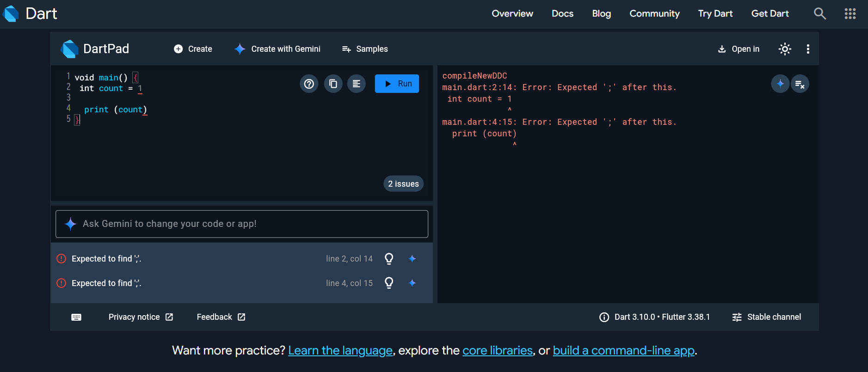The width and height of the screenshot is (868, 372).
Task: Go to Docs in top navigation
Action: pyautogui.click(x=562, y=13)
